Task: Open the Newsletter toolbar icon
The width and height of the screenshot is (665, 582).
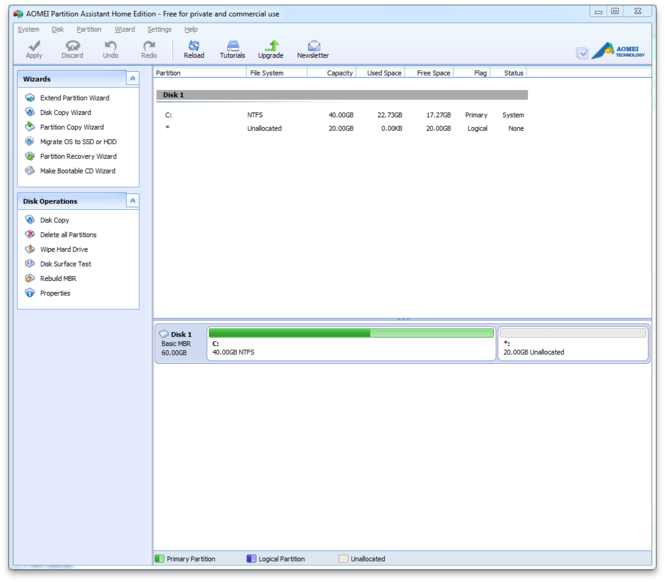Action: click(313, 45)
